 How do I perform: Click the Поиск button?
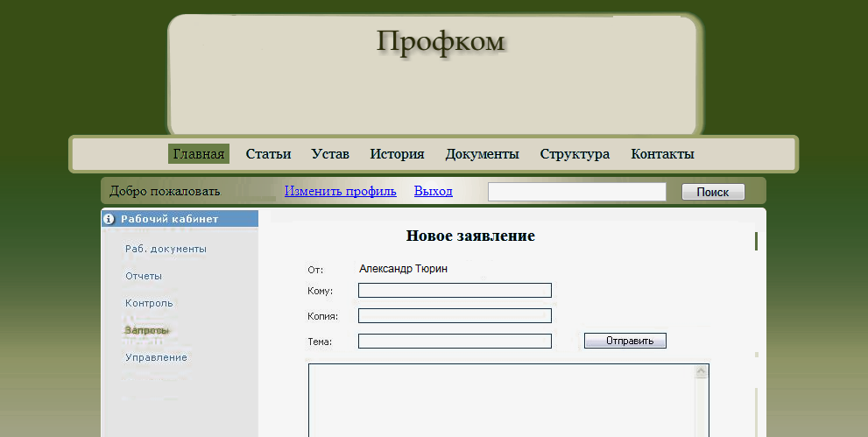coord(713,192)
